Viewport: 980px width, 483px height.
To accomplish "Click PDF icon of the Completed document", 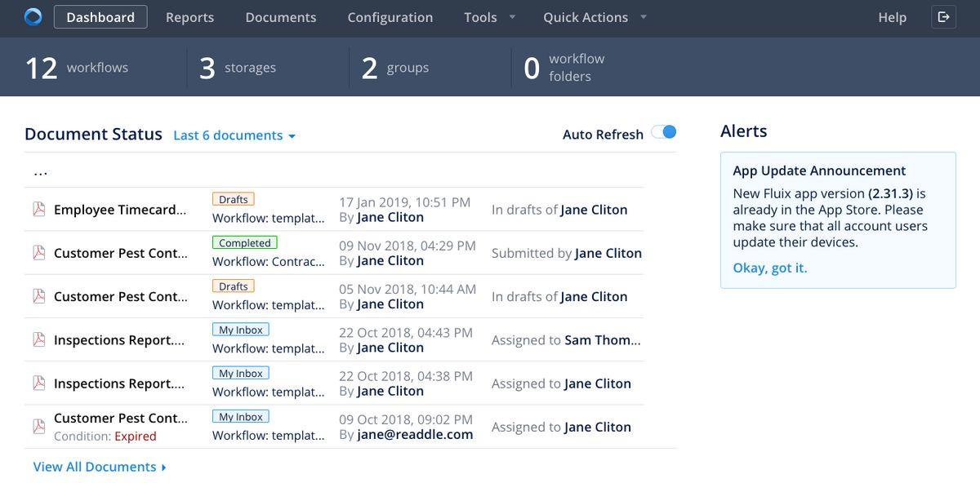I will (38, 253).
